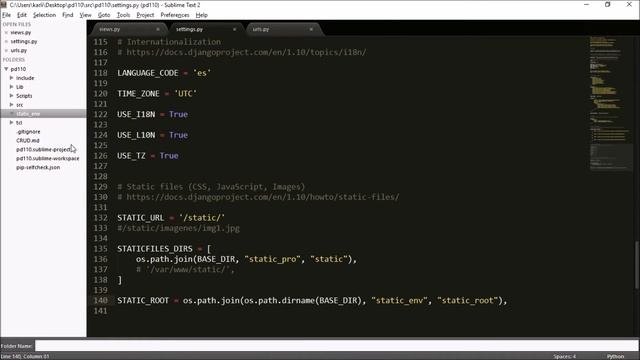Viewport: 640px width, 360px height.
Task: Open the Selection menu
Action: [x=44, y=15]
